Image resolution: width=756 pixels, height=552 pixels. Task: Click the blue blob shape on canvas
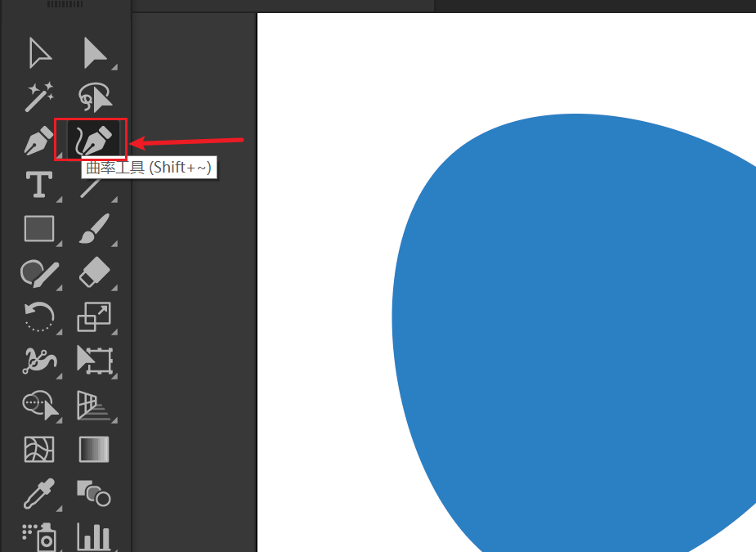(x=574, y=333)
